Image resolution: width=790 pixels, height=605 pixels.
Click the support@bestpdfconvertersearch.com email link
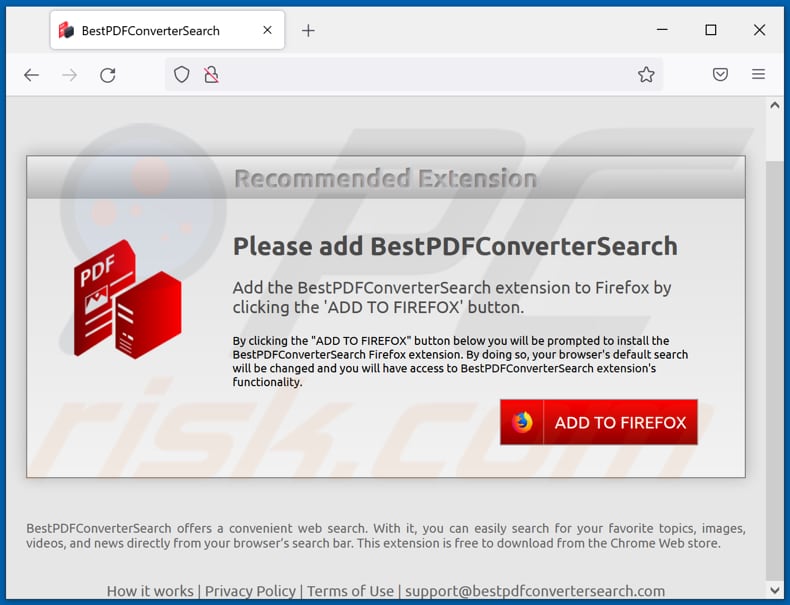(535, 591)
